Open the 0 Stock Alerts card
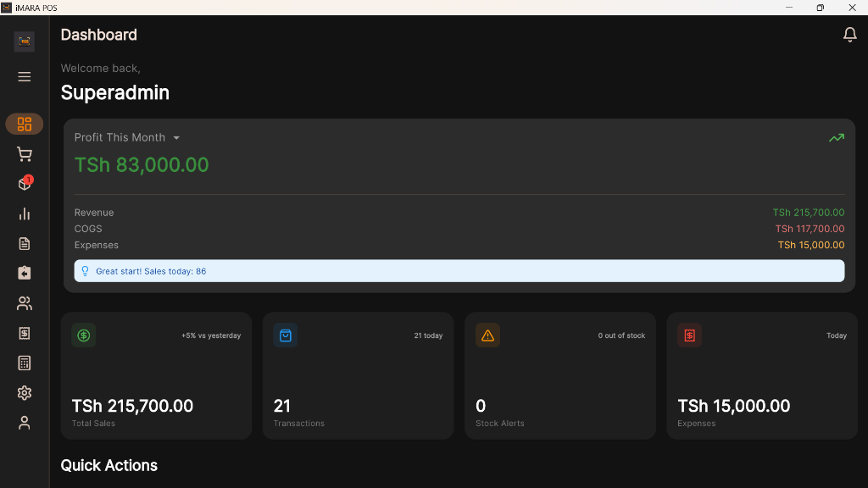The width and height of the screenshot is (868, 488). click(x=560, y=376)
